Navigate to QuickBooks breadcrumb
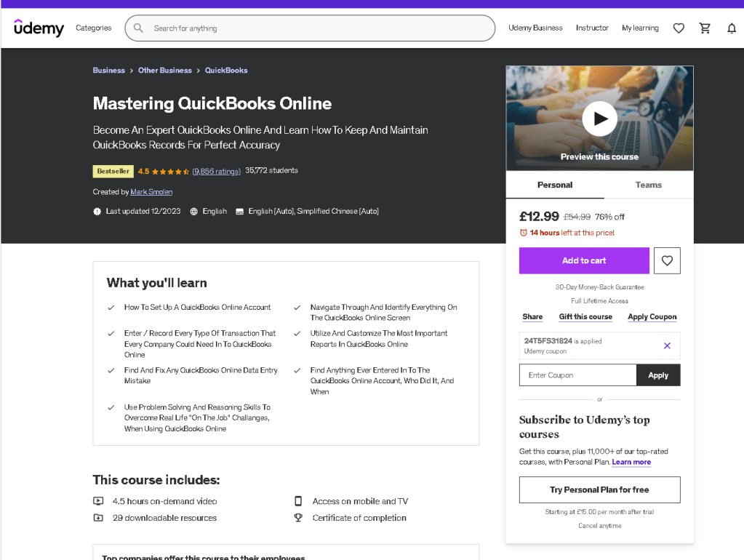This screenshot has width=744, height=560. (226, 71)
